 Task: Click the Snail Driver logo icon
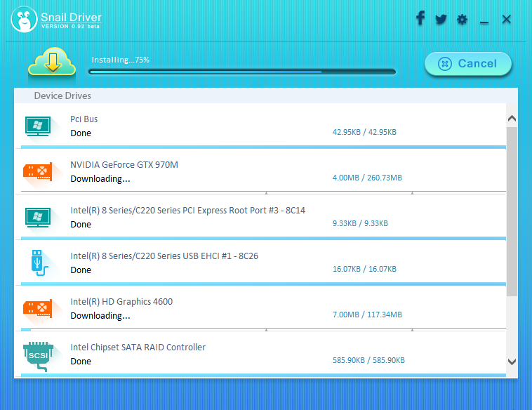click(x=24, y=20)
